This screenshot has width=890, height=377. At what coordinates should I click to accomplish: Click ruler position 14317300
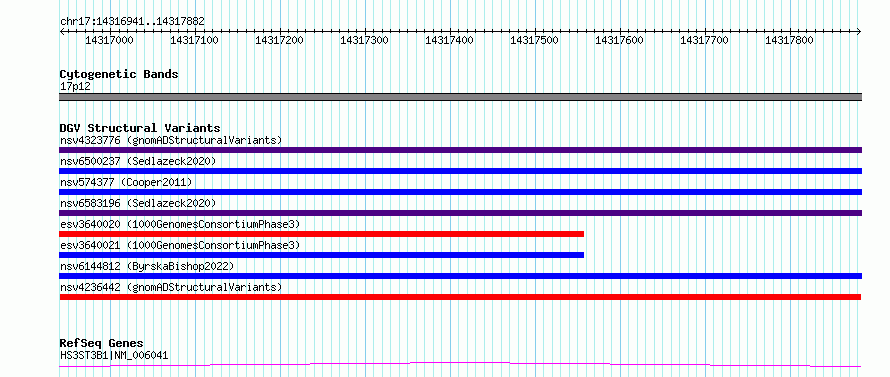pyautogui.click(x=365, y=40)
